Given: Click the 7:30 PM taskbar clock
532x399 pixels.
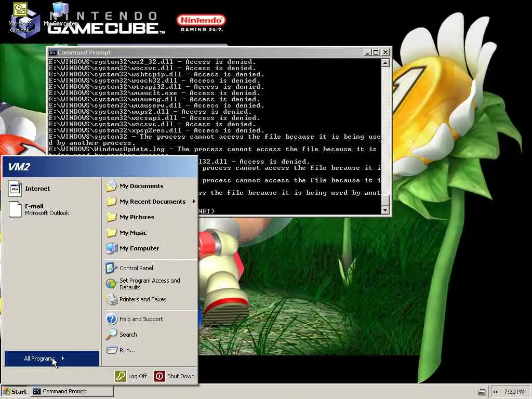Looking at the screenshot, I should pos(514,392).
